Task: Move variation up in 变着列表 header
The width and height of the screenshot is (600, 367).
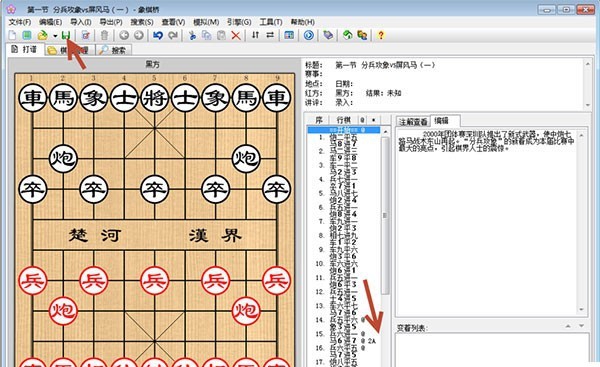Action: 568,326
